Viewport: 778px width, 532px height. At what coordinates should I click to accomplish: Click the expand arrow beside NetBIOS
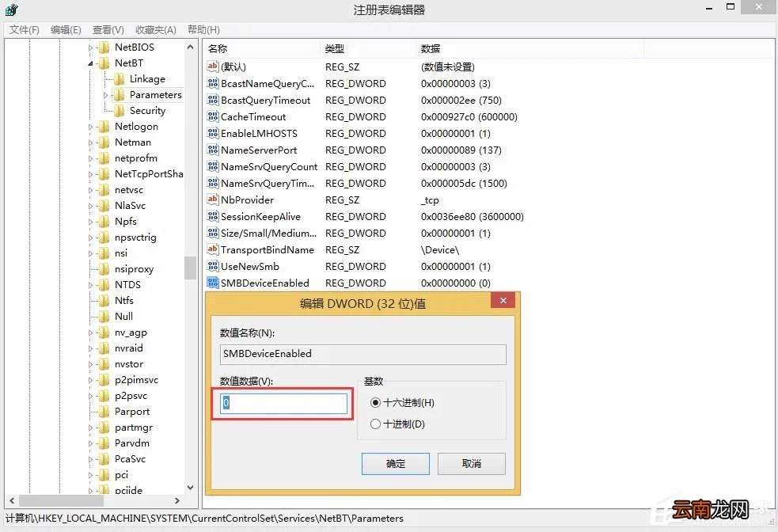pyautogui.click(x=89, y=47)
